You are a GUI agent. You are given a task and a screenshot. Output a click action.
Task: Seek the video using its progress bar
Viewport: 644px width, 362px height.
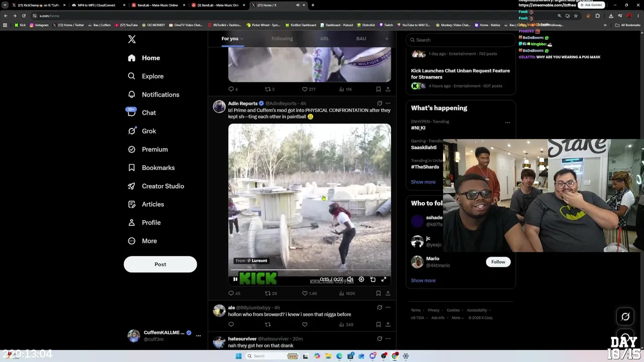pyautogui.click(x=309, y=270)
